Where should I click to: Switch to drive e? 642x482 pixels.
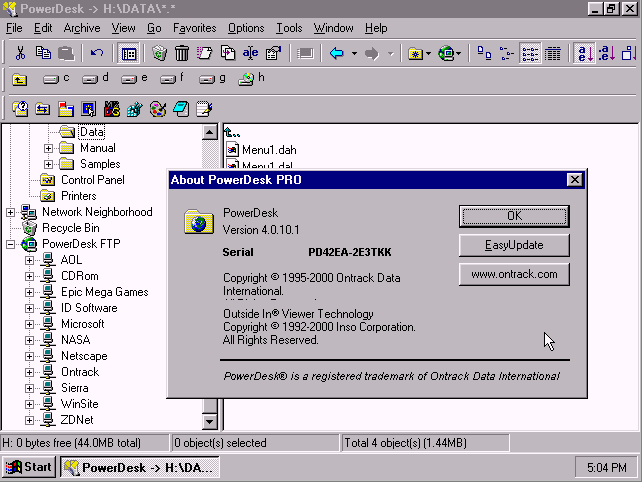(x=134, y=78)
